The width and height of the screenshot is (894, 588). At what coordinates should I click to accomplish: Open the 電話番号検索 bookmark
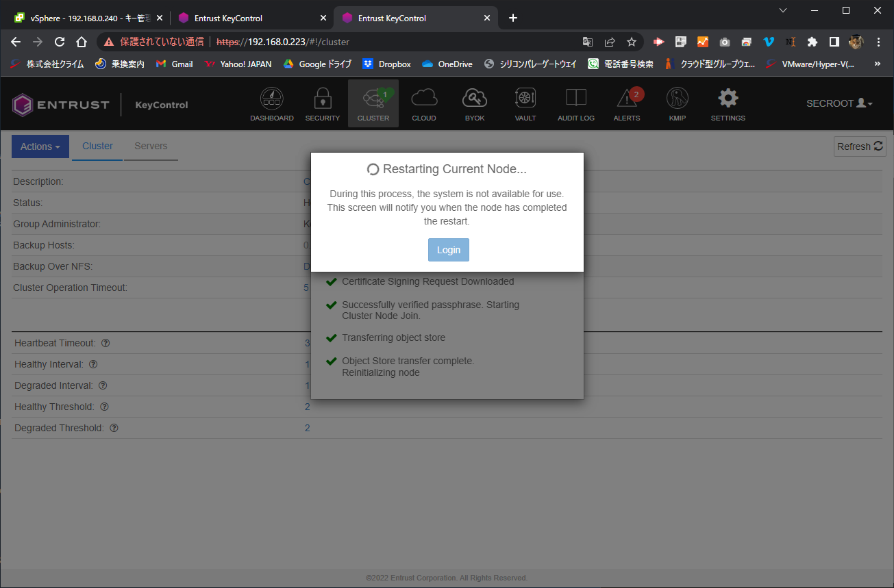point(621,64)
